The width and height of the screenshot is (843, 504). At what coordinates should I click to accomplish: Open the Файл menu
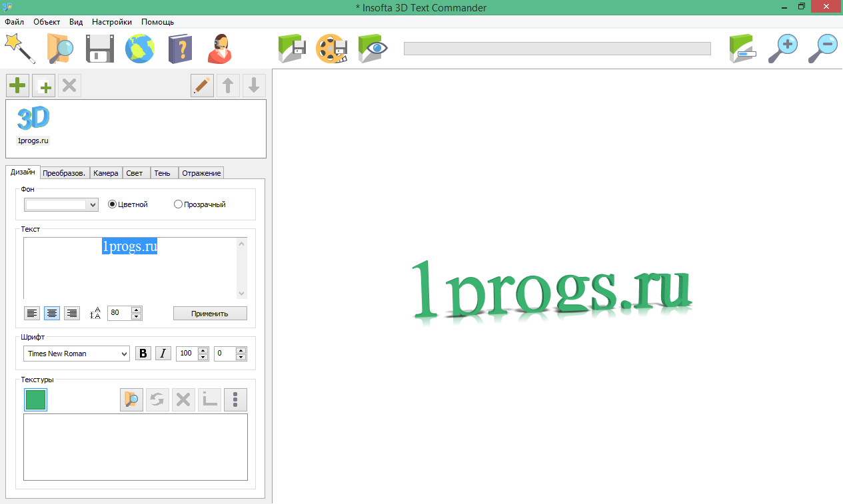[15, 22]
